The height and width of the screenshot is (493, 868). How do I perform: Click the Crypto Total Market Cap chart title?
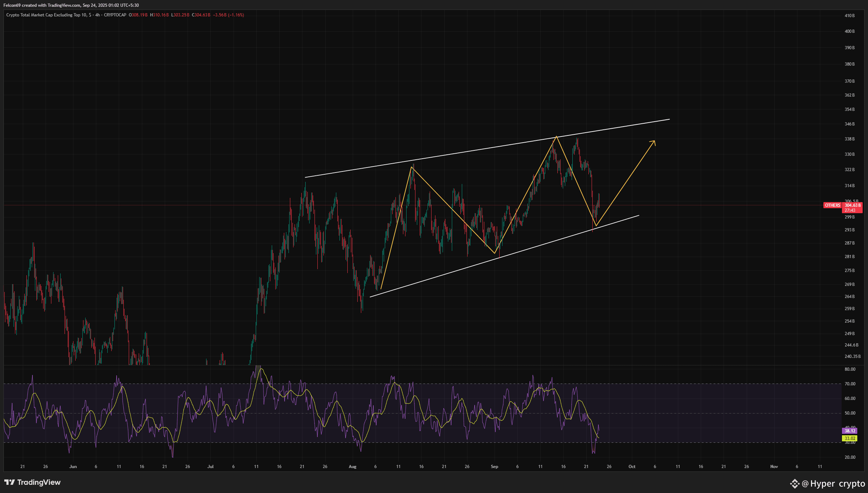pyautogui.click(x=46, y=15)
